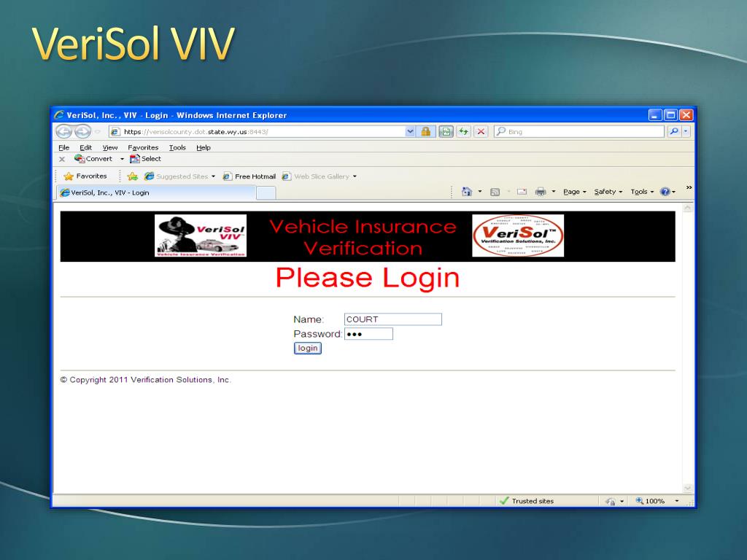Screen dimensions: 747x560
Task: Open the Free Hotmail favorite link
Action: 249,176
